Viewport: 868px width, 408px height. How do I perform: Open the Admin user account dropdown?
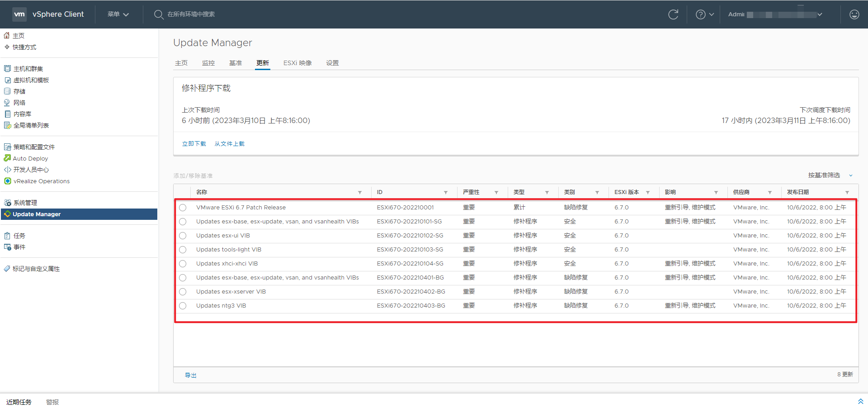(x=775, y=14)
